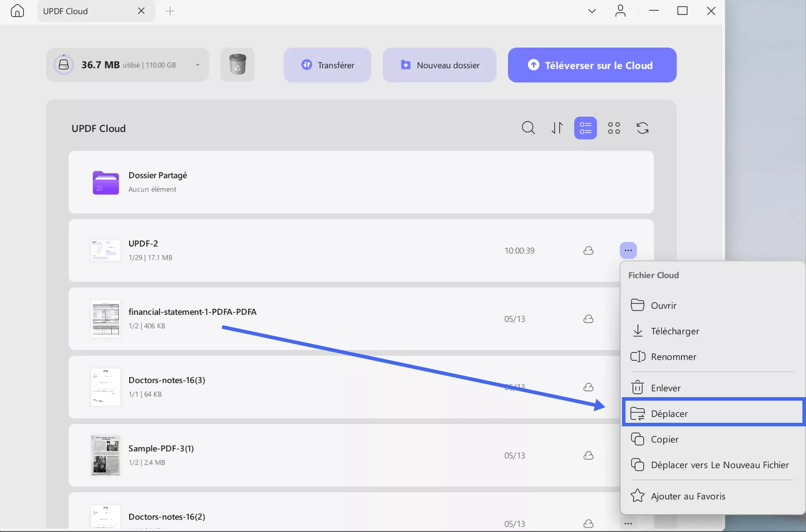
Task: Click the Transférer button
Action: 327,65
